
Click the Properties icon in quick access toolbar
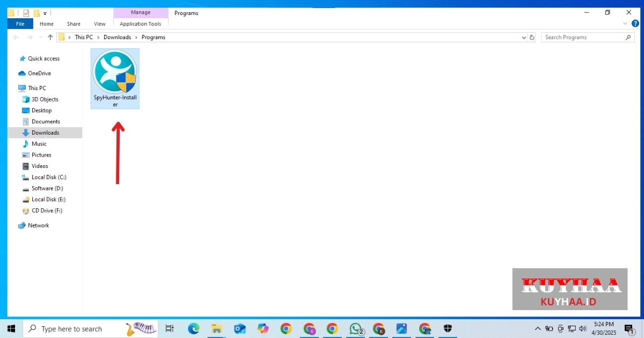26,13
